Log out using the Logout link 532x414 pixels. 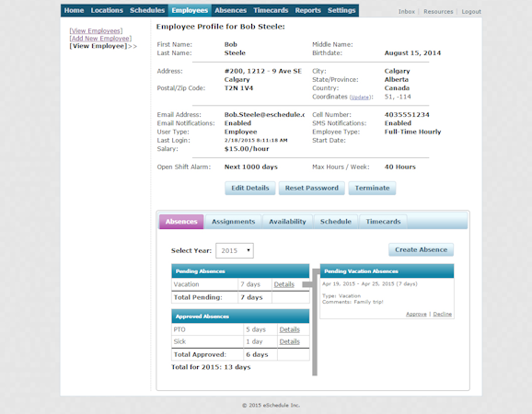click(x=471, y=12)
